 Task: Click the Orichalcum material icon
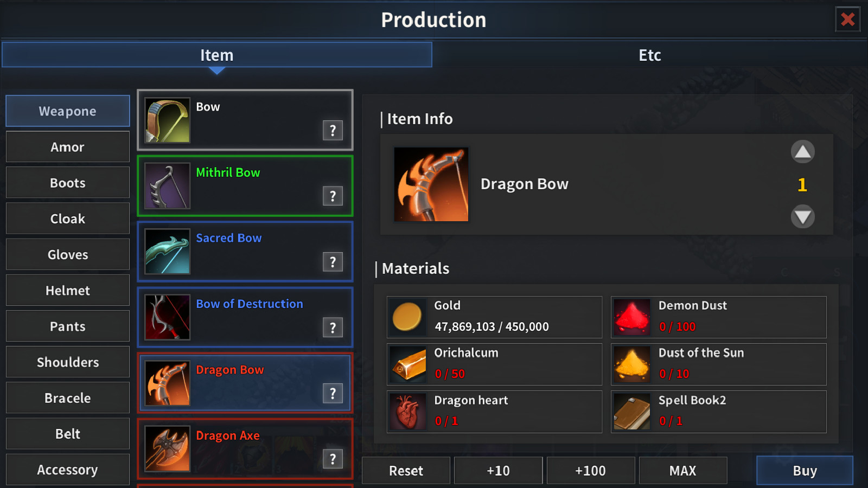tap(407, 364)
